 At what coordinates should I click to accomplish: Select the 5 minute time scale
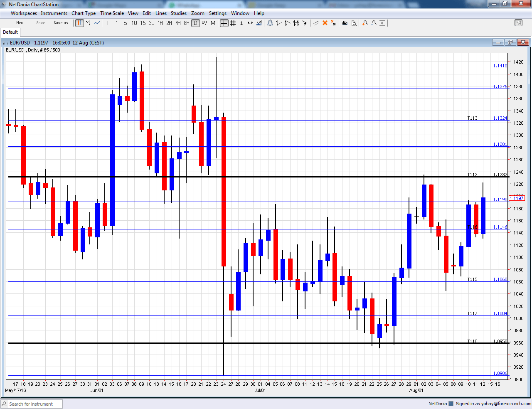(x=126, y=23)
